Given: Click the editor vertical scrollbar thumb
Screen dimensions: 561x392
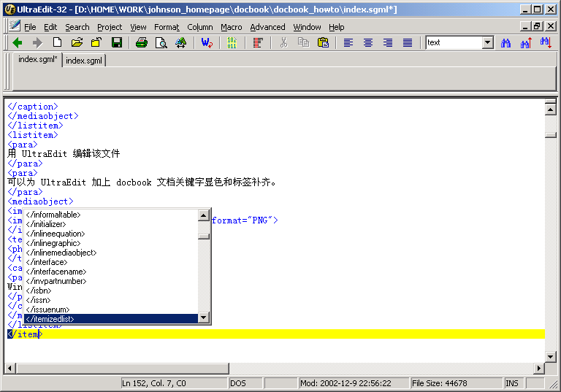Looking at the screenshot, I should click(x=551, y=135).
